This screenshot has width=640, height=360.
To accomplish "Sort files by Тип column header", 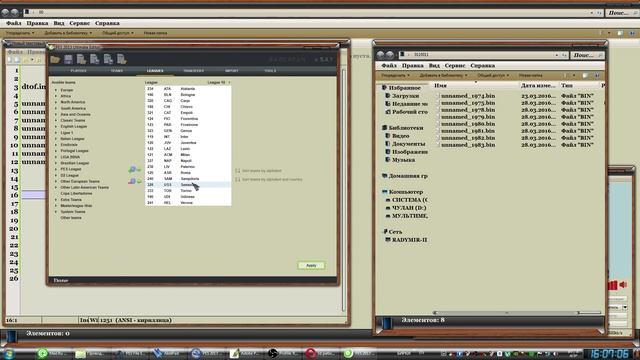I will click(x=579, y=86).
